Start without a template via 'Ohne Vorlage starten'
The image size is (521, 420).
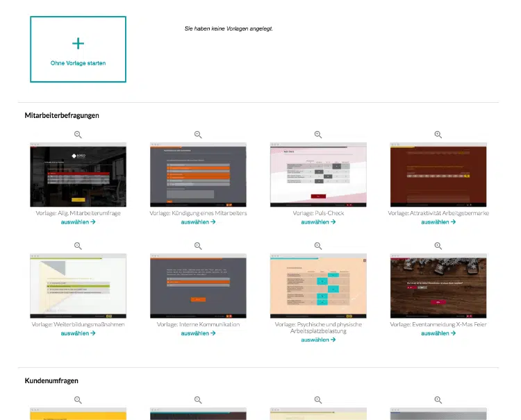tap(78, 49)
